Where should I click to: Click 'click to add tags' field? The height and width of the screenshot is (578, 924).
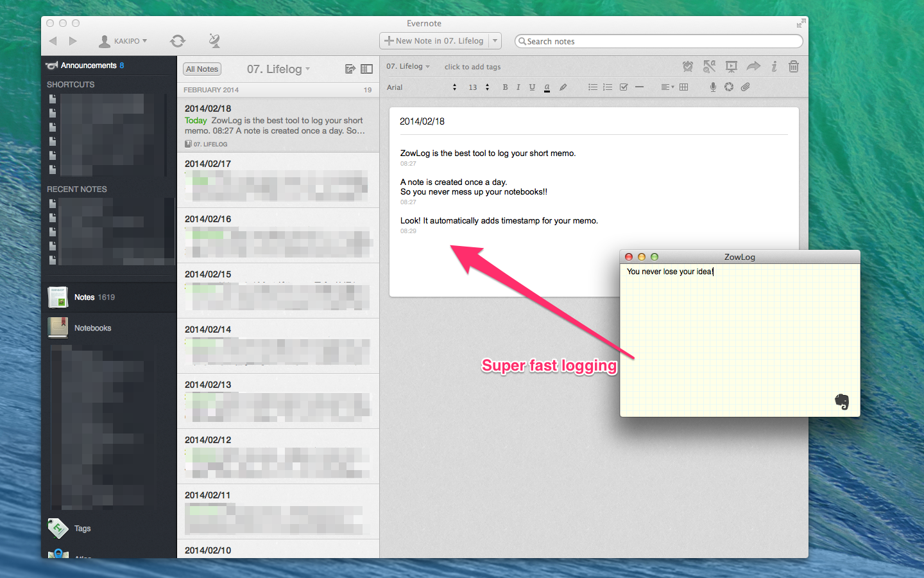[472, 67]
